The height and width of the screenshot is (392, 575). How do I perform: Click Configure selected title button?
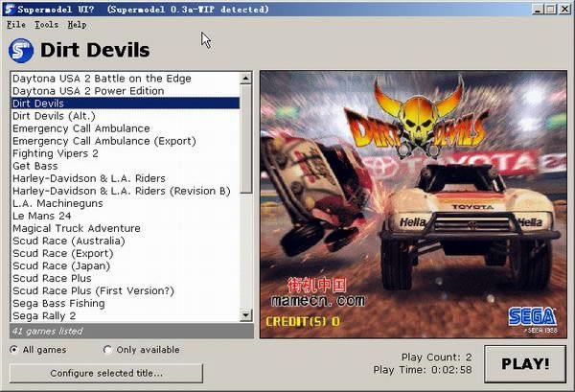coord(106,373)
